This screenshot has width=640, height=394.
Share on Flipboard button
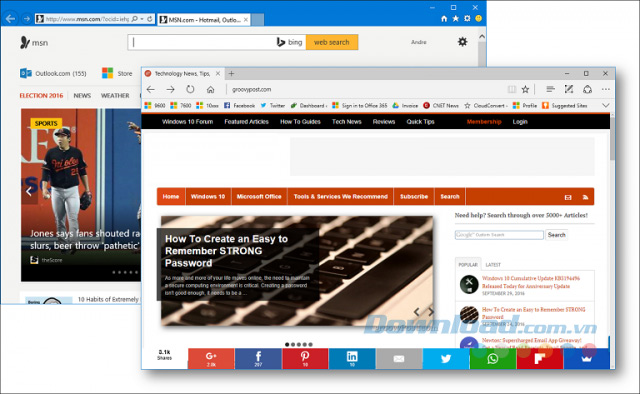click(x=540, y=358)
